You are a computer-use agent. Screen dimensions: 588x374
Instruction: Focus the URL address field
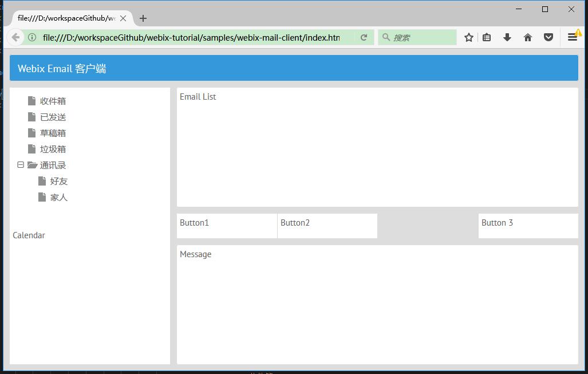click(x=191, y=37)
